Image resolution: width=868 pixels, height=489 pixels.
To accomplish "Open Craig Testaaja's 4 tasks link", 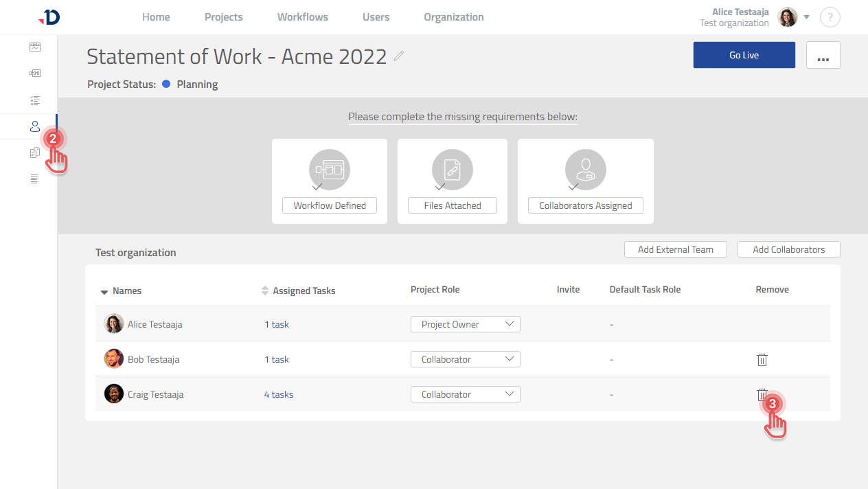I will click(x=278, y=394).
